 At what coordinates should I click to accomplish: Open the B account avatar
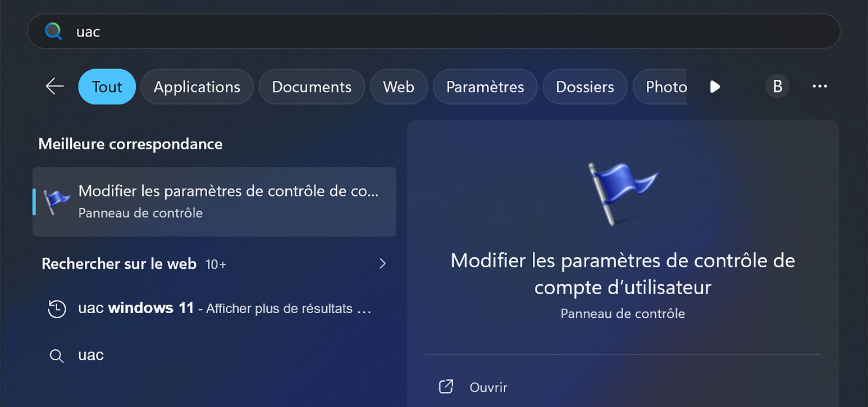(778, 86)
